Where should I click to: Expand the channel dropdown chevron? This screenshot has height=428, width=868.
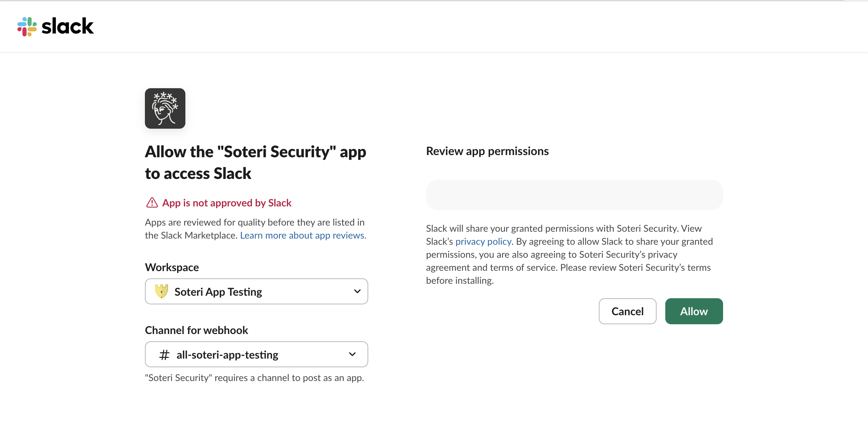tap(352, 354)
